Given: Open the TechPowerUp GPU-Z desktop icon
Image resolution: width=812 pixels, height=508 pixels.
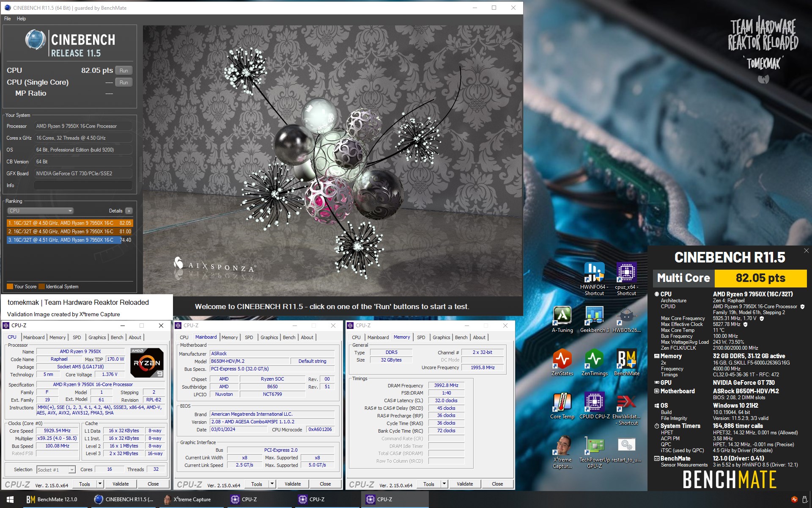Looking at the screenshot, I should point(594,452).
